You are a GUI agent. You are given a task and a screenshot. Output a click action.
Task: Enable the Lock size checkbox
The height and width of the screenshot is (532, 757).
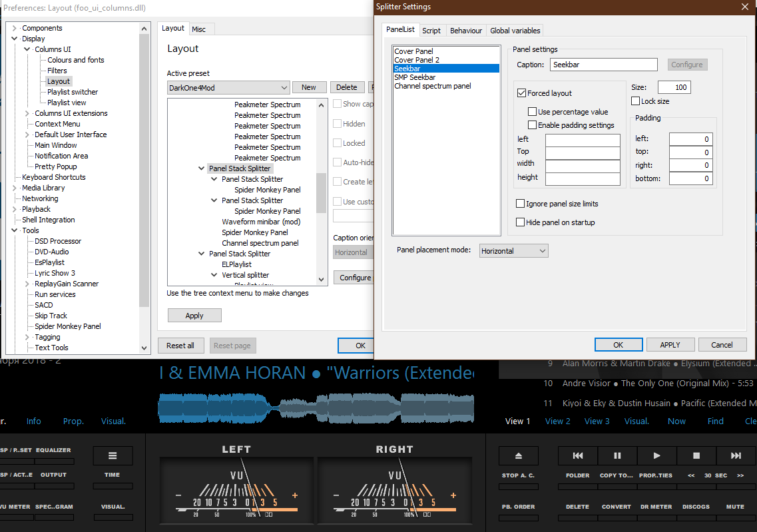636,101
